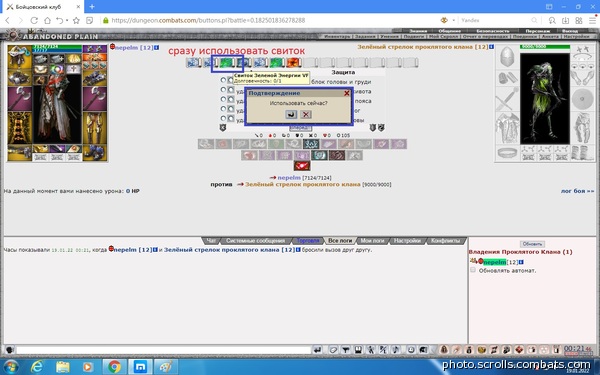This screenshot has width=600, height=375.
Task: Select first attack radio button
Action: coord(223,80)
